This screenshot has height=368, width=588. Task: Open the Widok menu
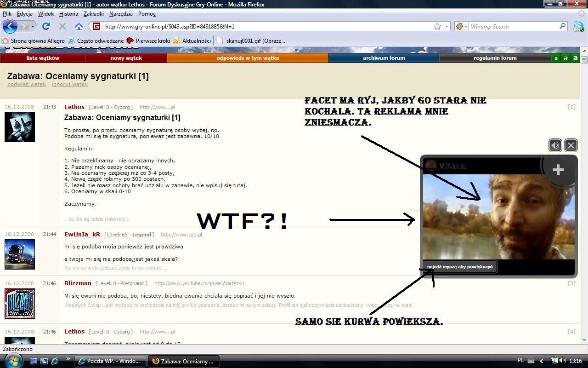point(46,14)
